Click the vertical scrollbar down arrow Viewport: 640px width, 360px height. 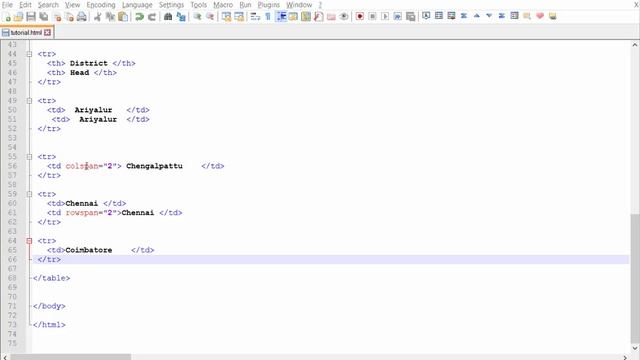pos(635,348)
